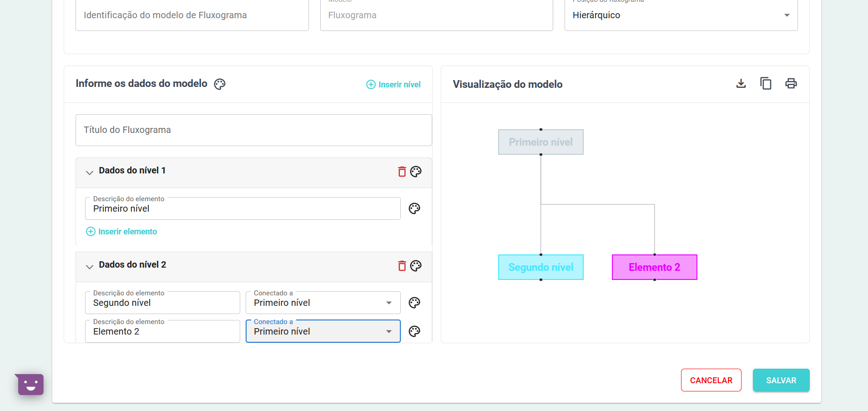Click 'Visualização do modelo' heading
The height and width of the screenshot is (411, 868).
[x=508, y=84]
